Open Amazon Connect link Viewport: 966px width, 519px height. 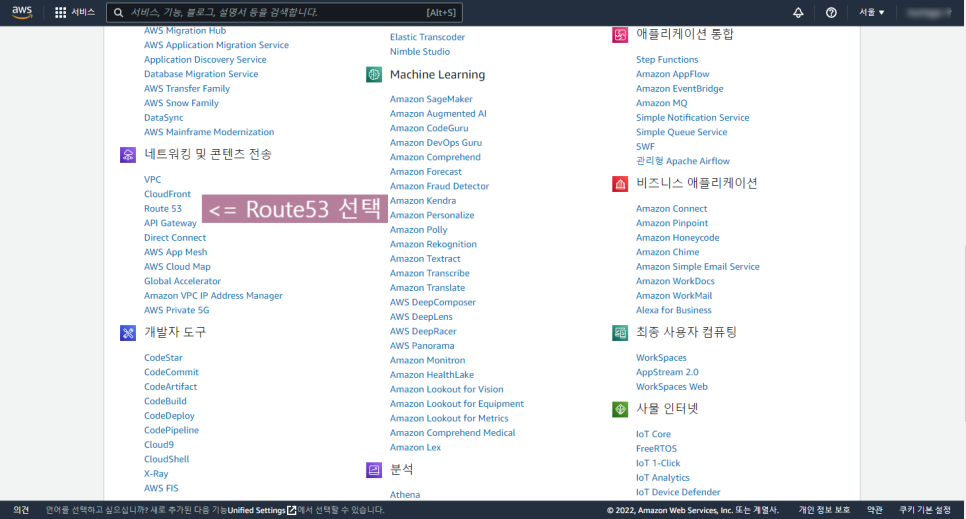tap(672, 209)
